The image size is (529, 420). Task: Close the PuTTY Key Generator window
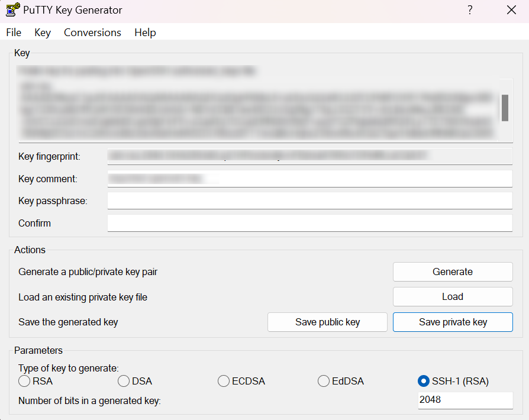coord(511,10)
